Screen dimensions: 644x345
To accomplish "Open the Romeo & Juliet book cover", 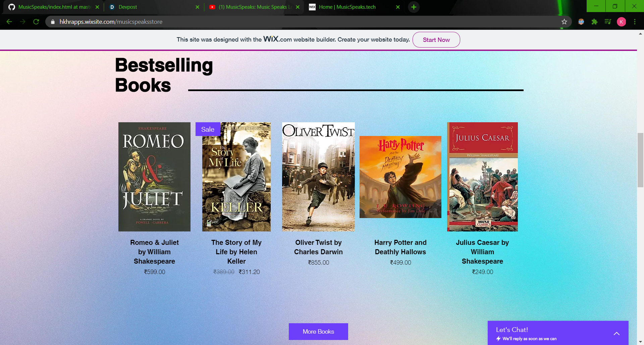I will 154,177.
